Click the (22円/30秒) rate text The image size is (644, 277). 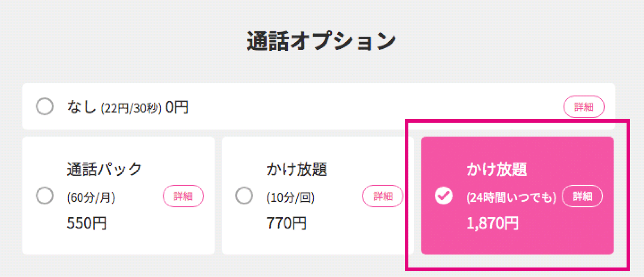tap(131, 108)
